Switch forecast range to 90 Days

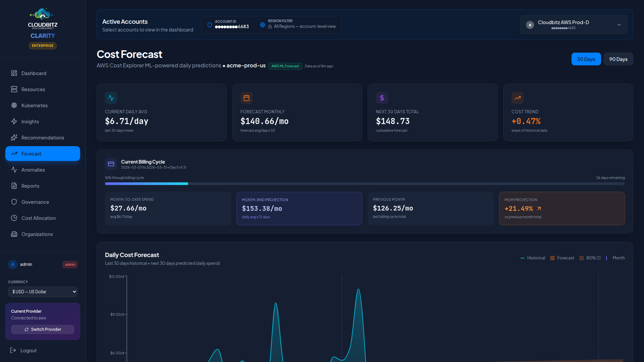click(618, 59)
